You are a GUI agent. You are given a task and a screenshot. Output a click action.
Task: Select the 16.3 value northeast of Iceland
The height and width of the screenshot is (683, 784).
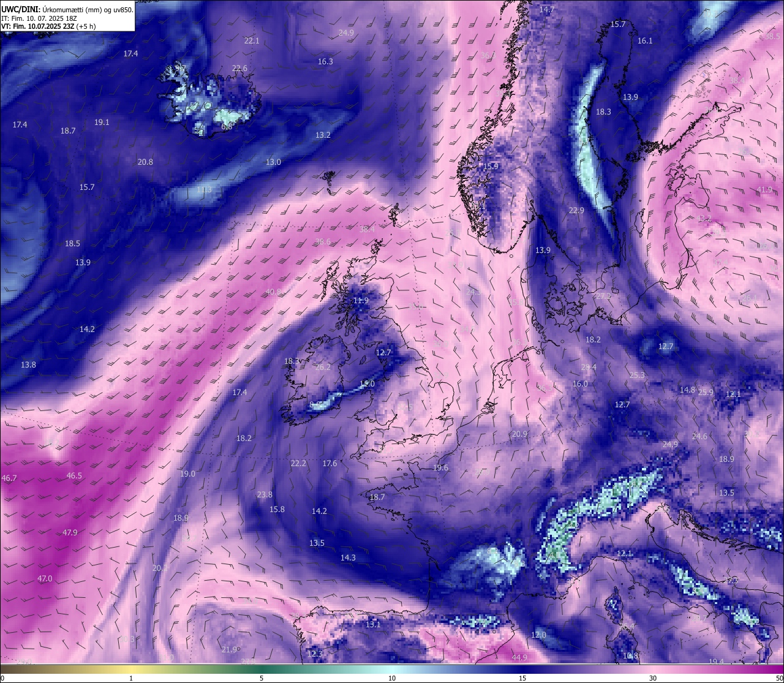325,62
